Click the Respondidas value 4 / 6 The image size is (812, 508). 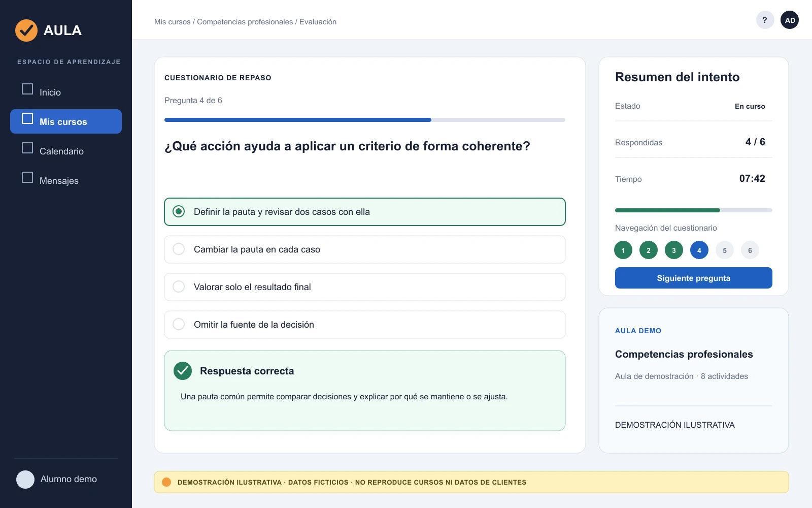pos(755,142)
